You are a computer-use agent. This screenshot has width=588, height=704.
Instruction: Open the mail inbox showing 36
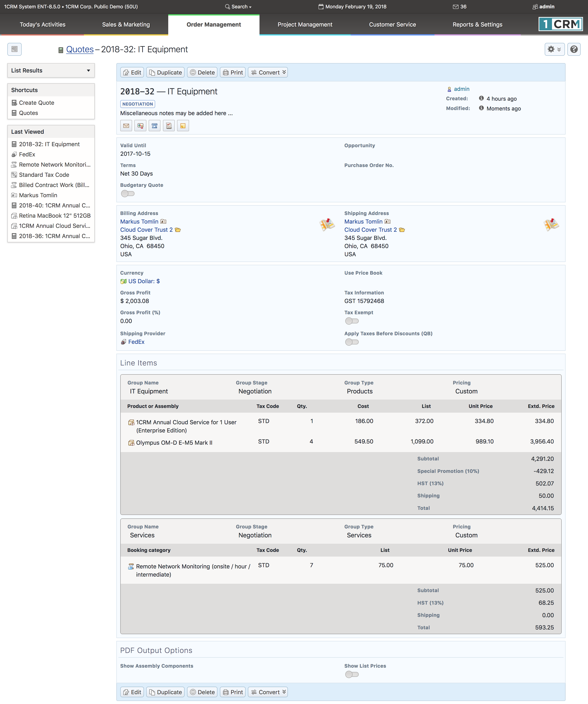pos(460,7)
